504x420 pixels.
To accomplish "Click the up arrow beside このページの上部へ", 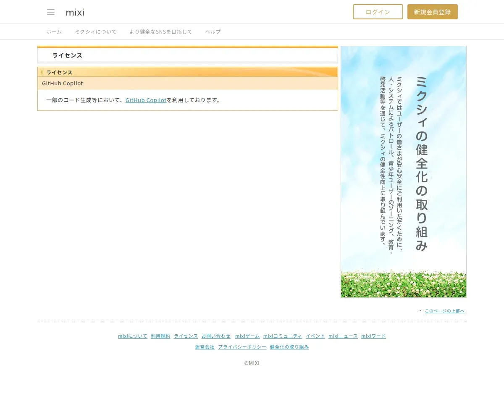I will [420, 311].
